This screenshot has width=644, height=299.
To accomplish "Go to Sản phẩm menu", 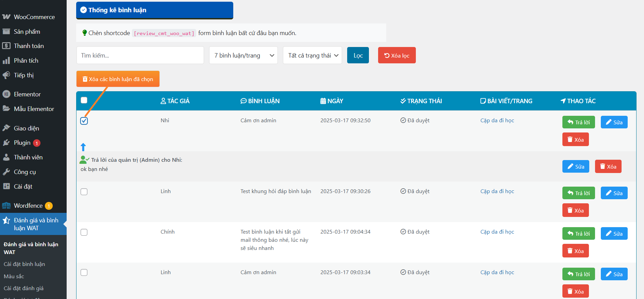I will (x=27, y=32).
